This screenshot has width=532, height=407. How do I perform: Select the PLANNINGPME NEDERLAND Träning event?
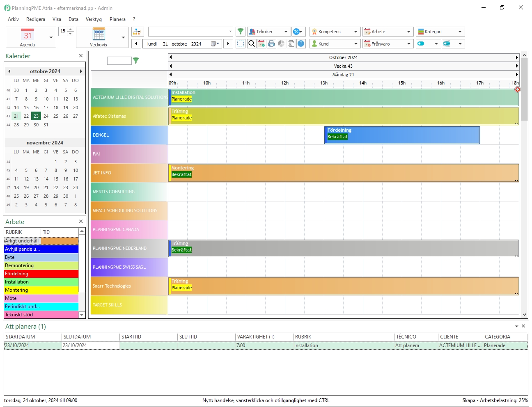(x=344, y=248)
